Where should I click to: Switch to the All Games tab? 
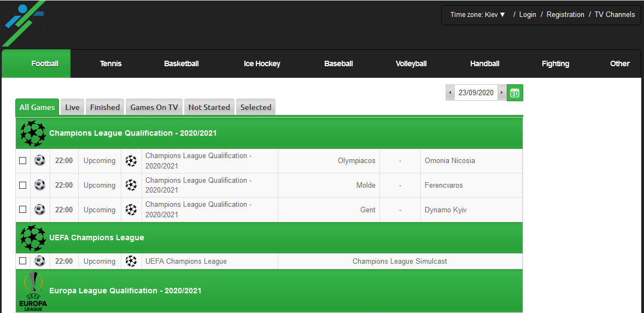coord(37,107)
